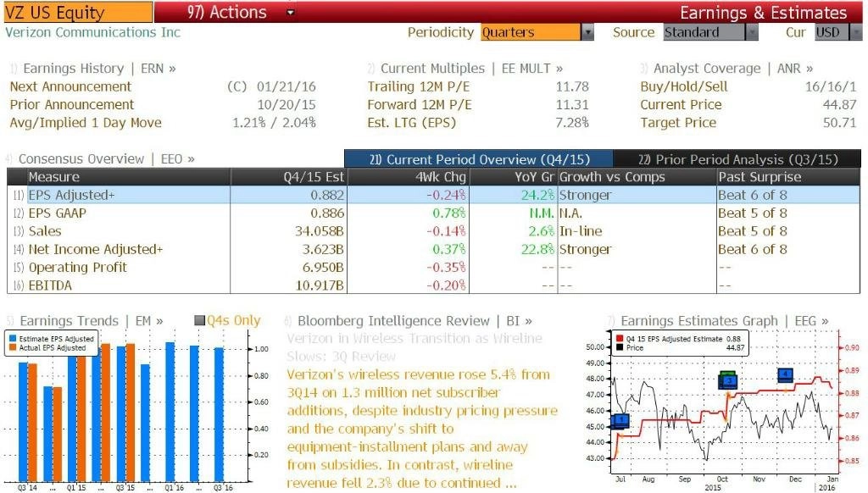Click the EBITDA estimate 10.917B

[x=320, y=285]
